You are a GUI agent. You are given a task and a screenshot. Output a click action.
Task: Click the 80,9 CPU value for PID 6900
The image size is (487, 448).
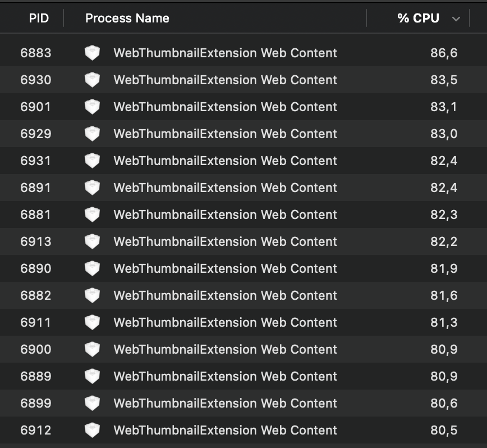(444, 349)
